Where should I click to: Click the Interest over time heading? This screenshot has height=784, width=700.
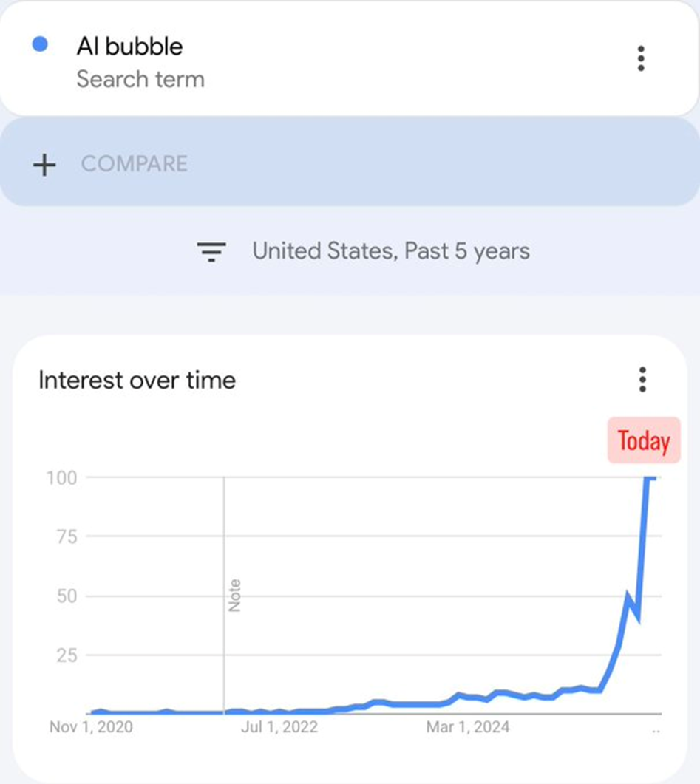tap(137, 381)
